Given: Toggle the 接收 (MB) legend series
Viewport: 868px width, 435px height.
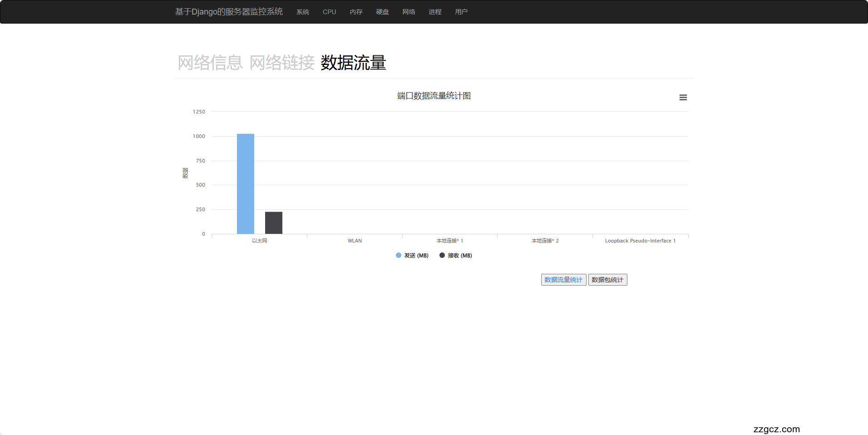Looking at the screenshot, I should pyautogui.click(x=455, y=255).
